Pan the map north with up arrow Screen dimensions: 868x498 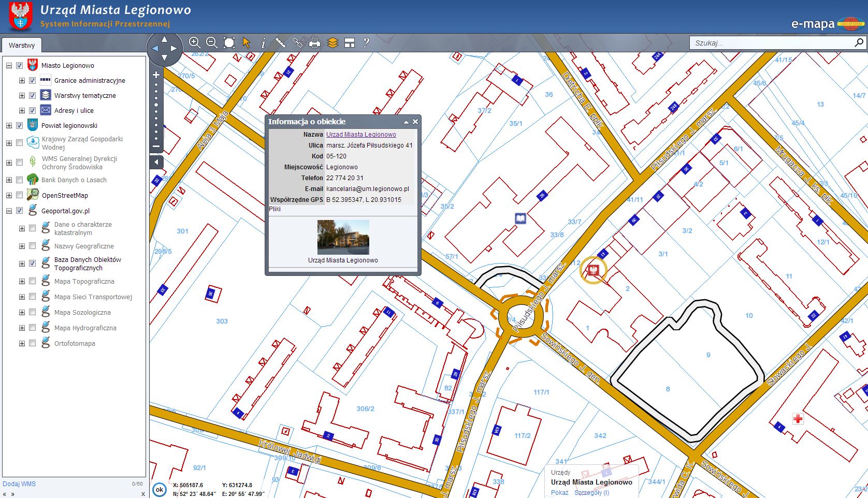165,39
